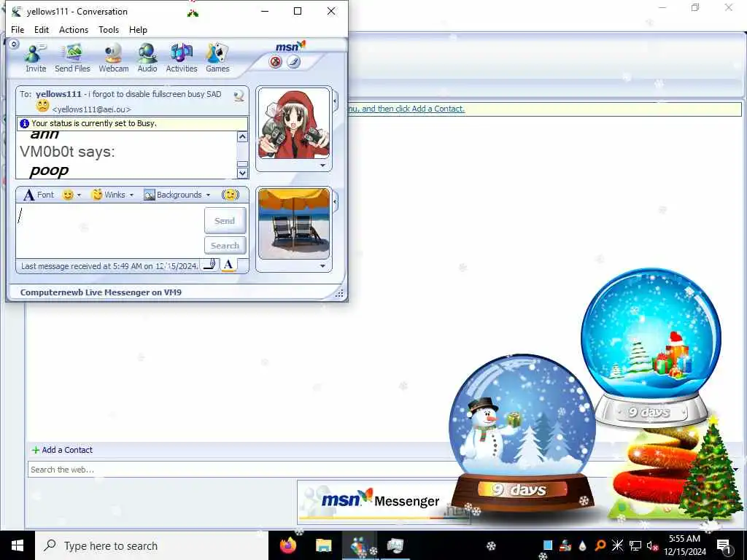Viewport: 747px width, 560px height.
Task: Open clock showing 5:55 AM
Action: pos(684,545)
